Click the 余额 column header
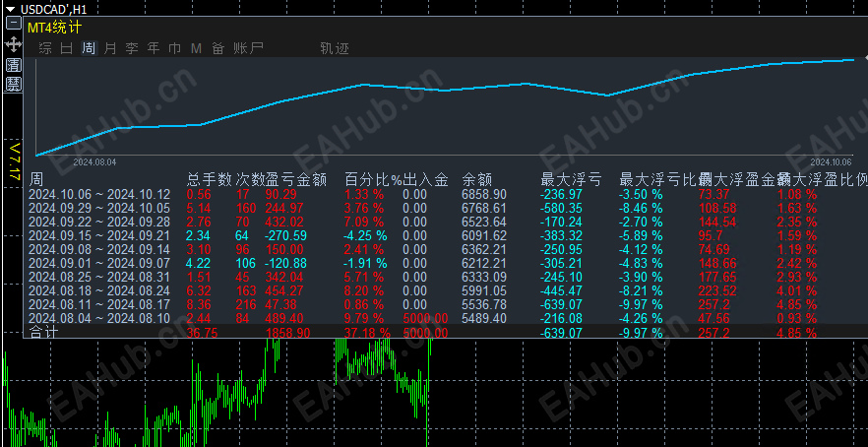 coord(476,179)
